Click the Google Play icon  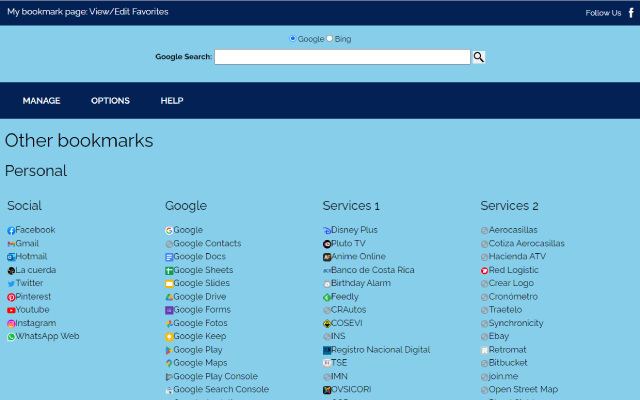(x=169, y=350)
